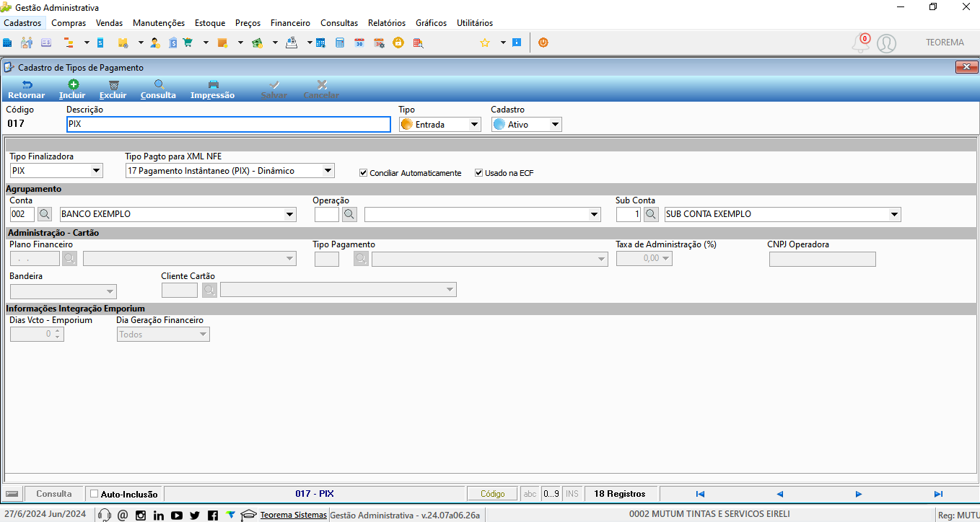Open the Estoque menu
Viewport: 980px width, 522px height.
(210, 23)
